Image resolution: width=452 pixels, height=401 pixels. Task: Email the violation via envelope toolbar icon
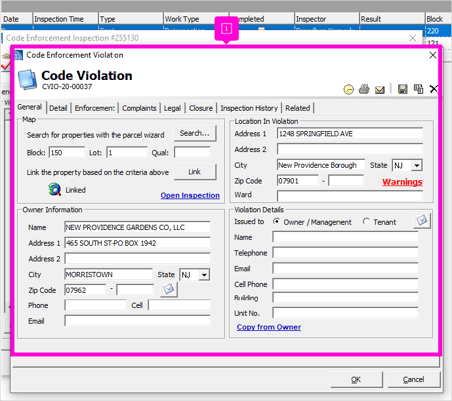[380, 90]
